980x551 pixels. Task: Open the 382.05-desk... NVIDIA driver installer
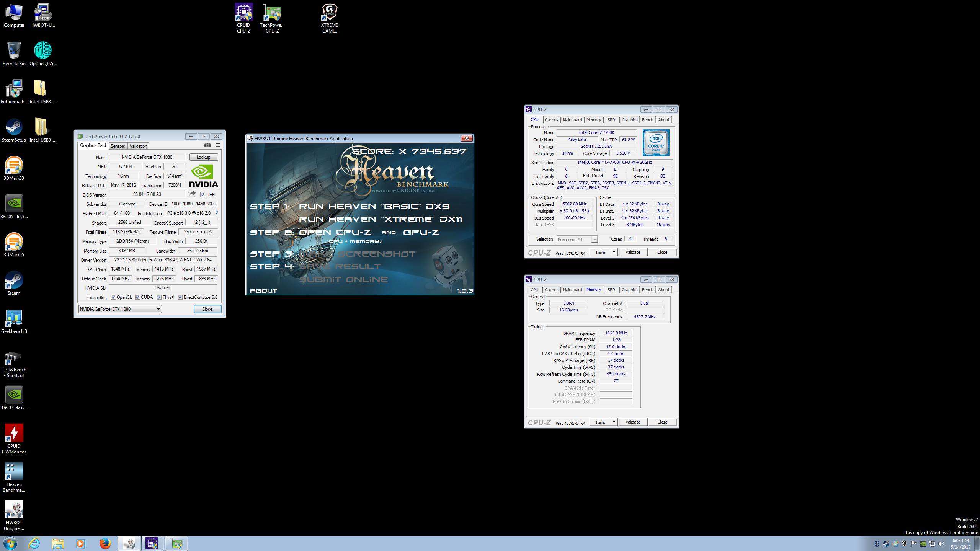pos(14,207)
